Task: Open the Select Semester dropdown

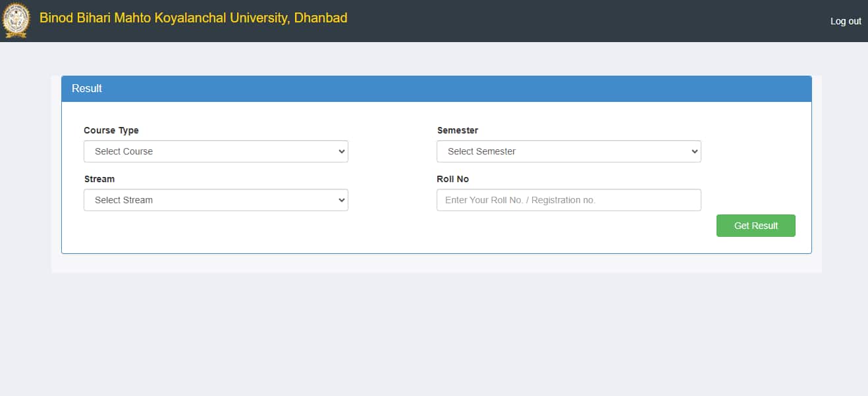Action: 569,151
